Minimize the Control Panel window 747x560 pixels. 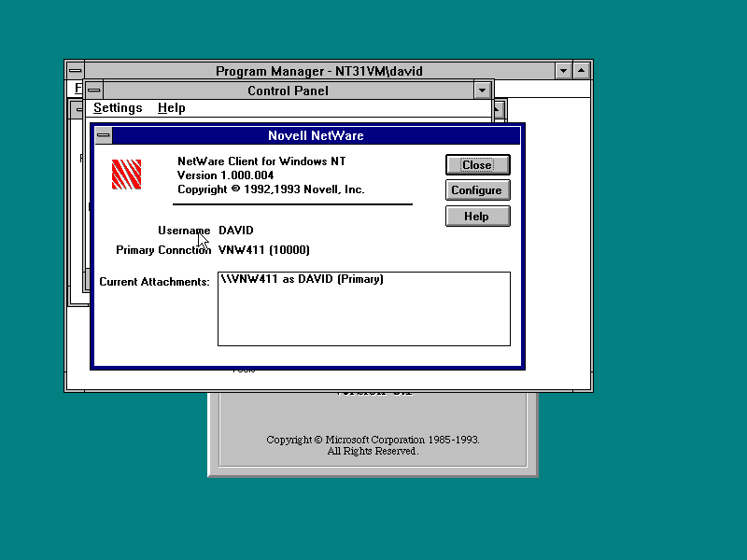482,90
